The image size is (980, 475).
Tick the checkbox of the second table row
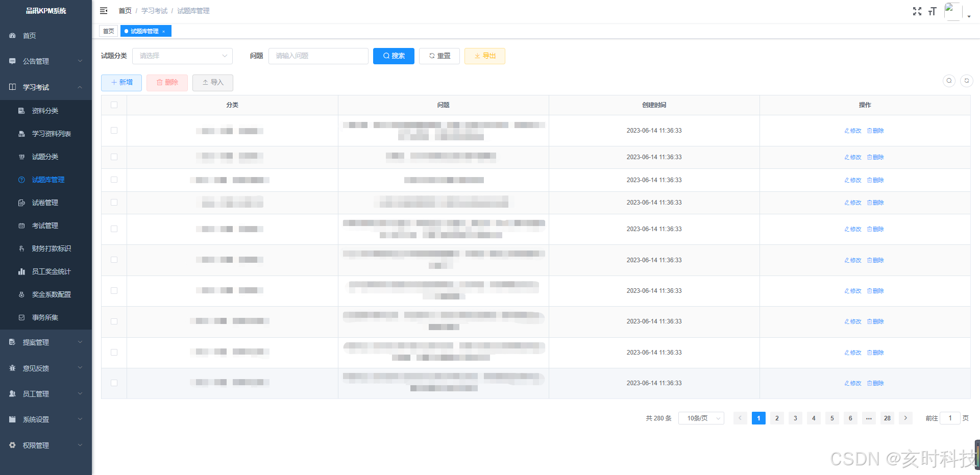114,157
